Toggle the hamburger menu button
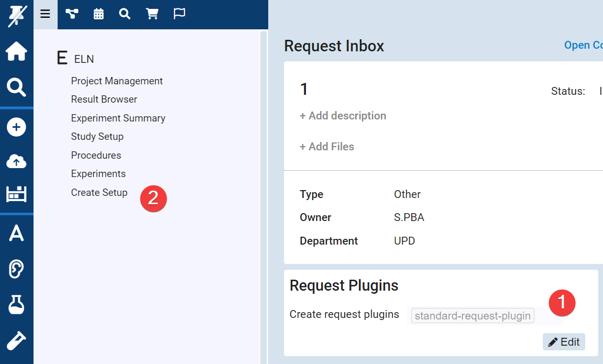The image size is (603, 364). pyautogui.click(x=45, y=14)
